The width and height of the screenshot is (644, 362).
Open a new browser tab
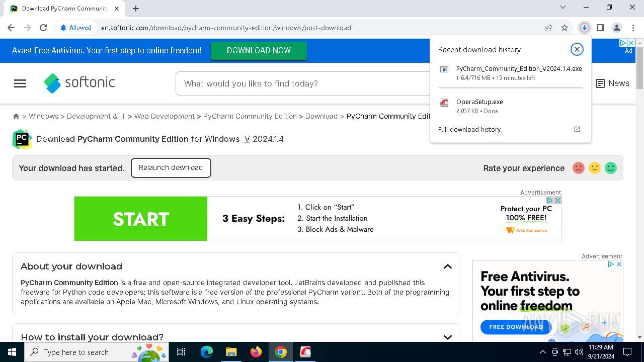[136, 8]
